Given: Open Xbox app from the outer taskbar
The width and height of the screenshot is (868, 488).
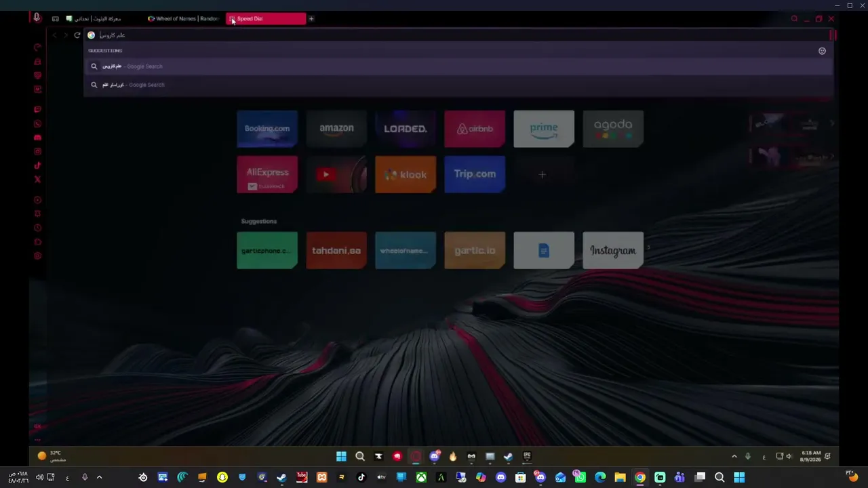Looking at the screenshot, I should pos(421,477).
